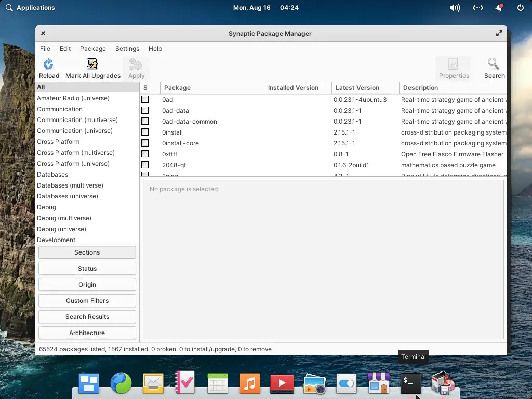Viewport: 532px width, 399px height.
Task: Open the Settings menu
Action: pos(127,48)
